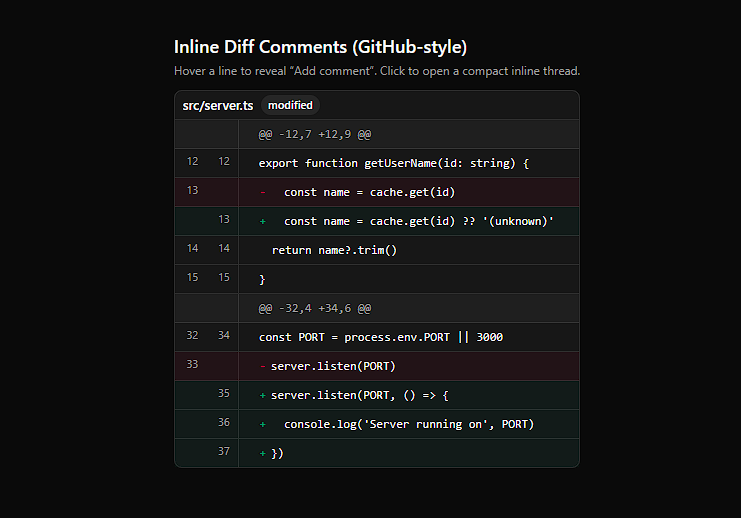741x518 pixels.
Task: Click new line number 37 in gutter
Action: pyautogui.click(x=224, y=451)
